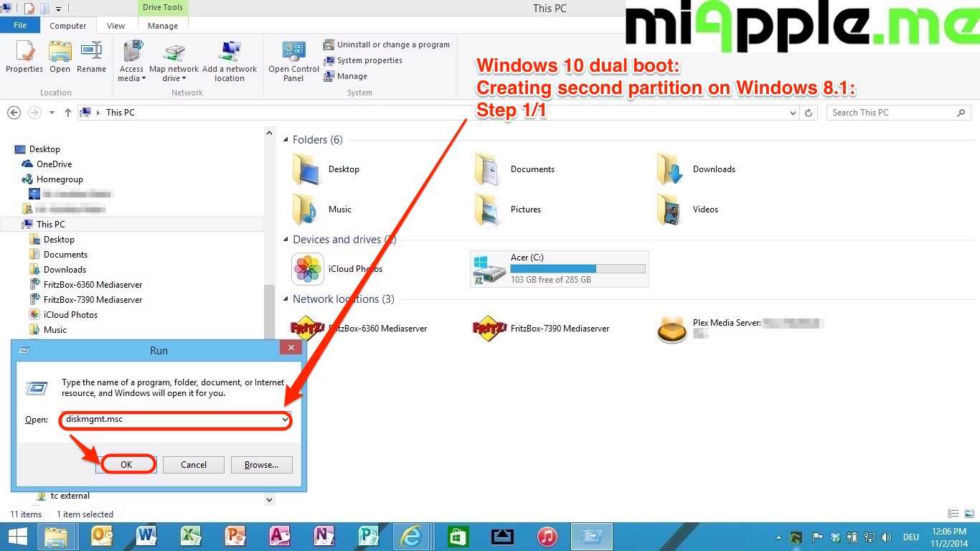Image resolution: width=980 pixels, height=551 pixels.
Task: Click the navigation pane scroll up arrow
Action: click(x=270, y=133)
